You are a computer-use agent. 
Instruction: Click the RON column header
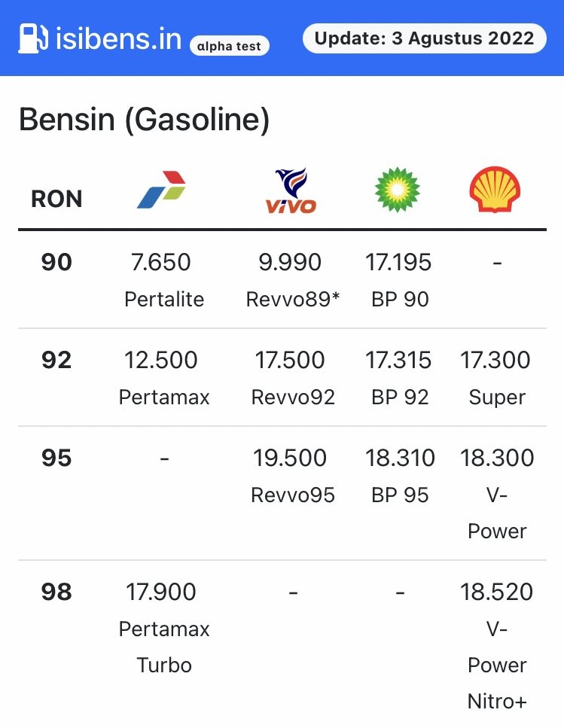pyautogui.click(x=56, y=199)
